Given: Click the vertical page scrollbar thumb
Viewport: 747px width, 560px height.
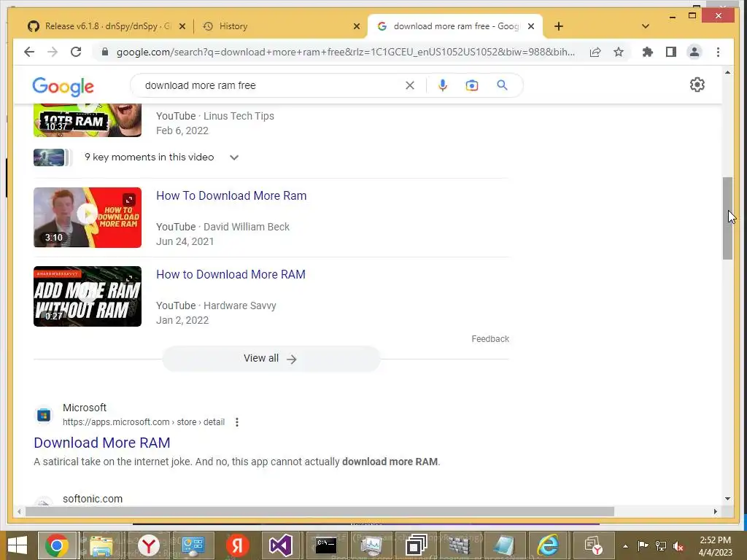Looking at the screenshot, I should click(x=727, y=218).
